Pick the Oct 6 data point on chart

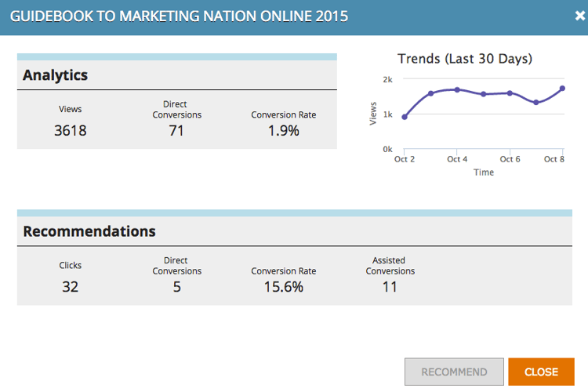pos(510,93)
